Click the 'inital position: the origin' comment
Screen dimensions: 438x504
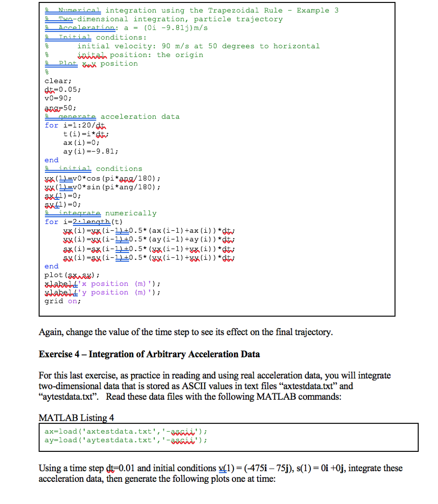(x=140, y=55)
